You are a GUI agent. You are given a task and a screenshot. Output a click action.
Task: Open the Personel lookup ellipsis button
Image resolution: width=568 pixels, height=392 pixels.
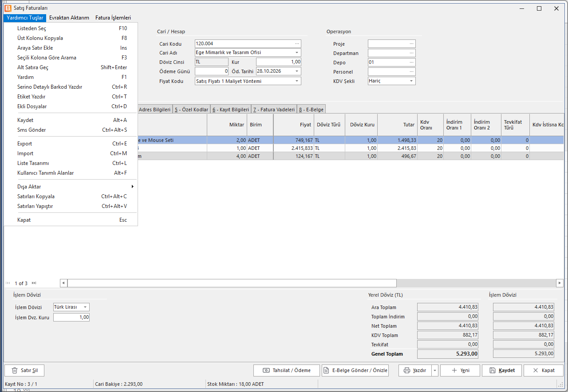[412, 71]
